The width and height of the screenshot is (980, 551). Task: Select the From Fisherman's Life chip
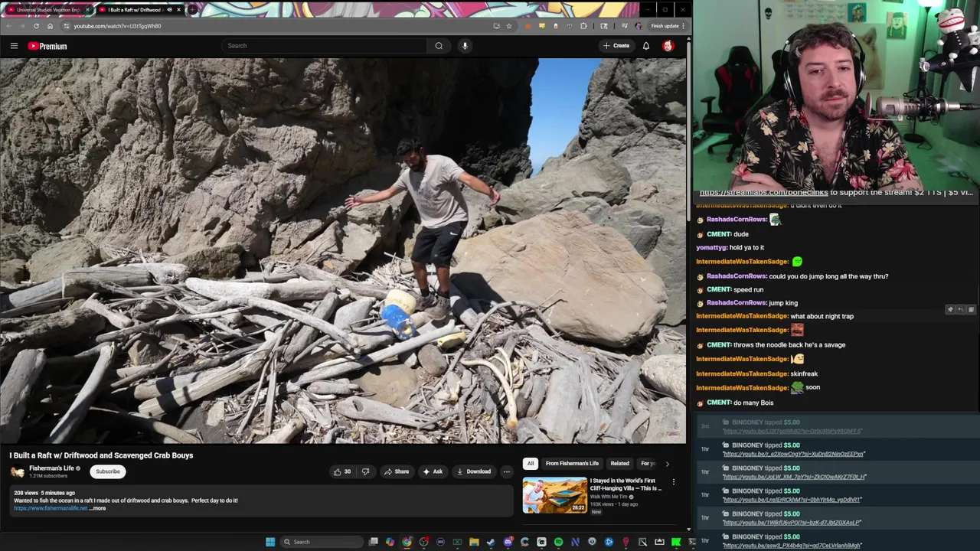(572, 463)
